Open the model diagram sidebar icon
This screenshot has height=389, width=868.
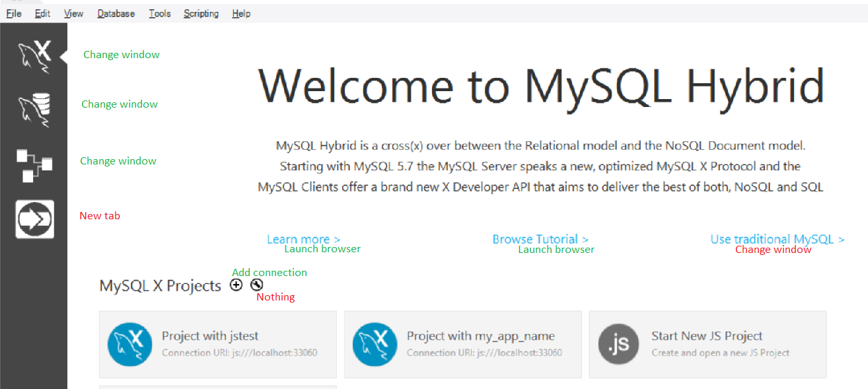pyautogui.click(x=34, y=166)
